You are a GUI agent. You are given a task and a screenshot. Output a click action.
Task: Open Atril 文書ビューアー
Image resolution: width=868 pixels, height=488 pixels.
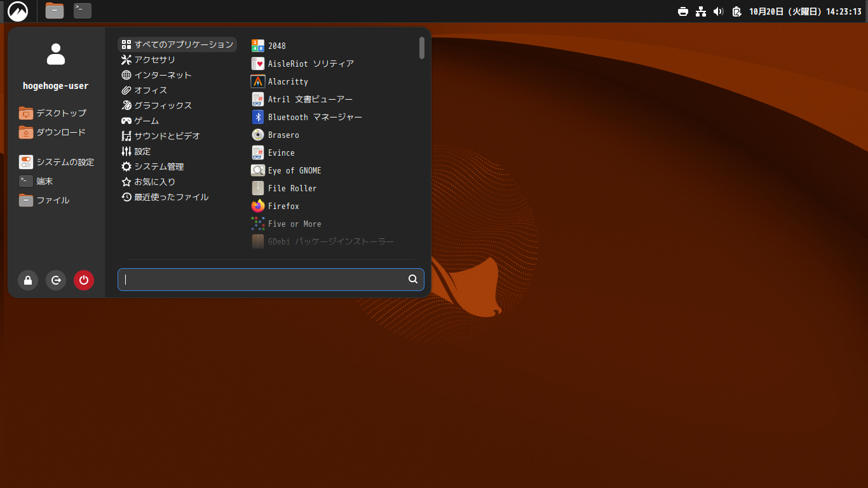[x=302, y=99]
